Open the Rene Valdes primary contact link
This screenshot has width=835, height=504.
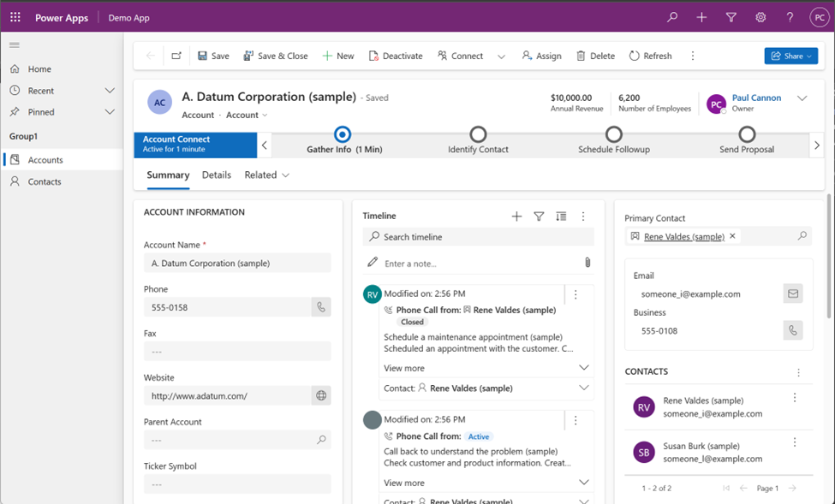(683, 236)
